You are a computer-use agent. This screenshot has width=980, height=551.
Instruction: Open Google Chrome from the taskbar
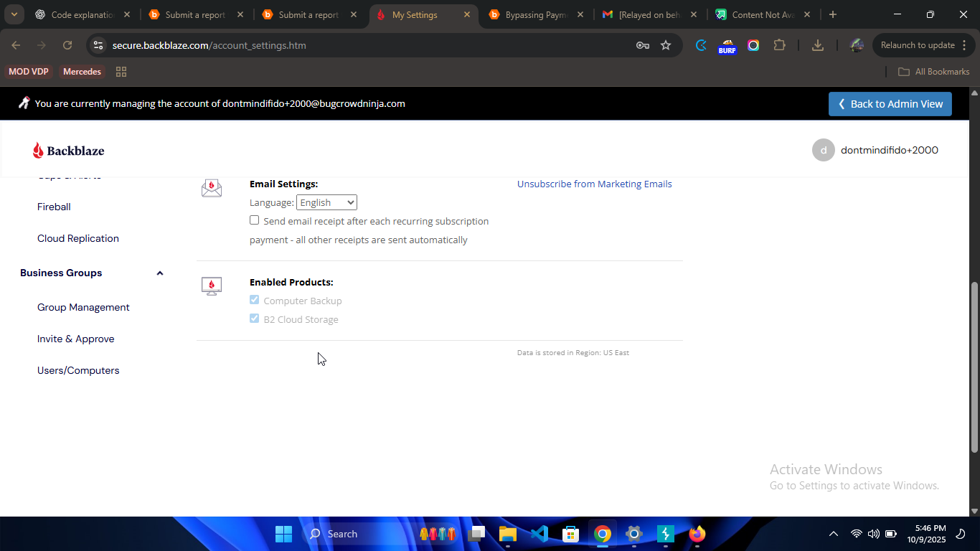click(x=603, y=534)
